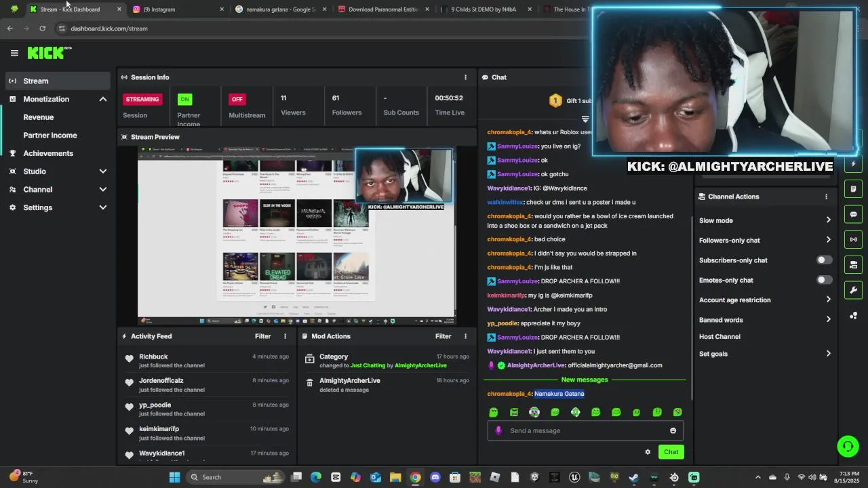The width and height of the screenshot is (868, 488).
Task: Switch to the Instagram browser tab
Action: pyautogui.click(x=178, y=9)
